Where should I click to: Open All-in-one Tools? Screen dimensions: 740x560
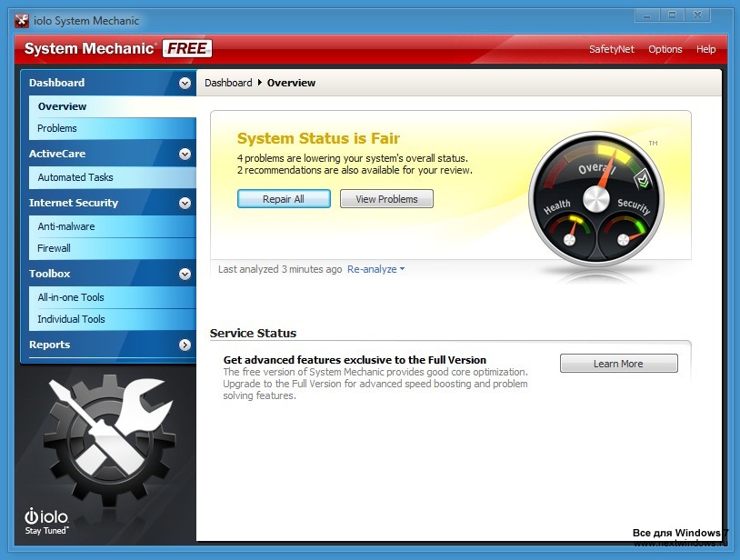coord(113,297)
